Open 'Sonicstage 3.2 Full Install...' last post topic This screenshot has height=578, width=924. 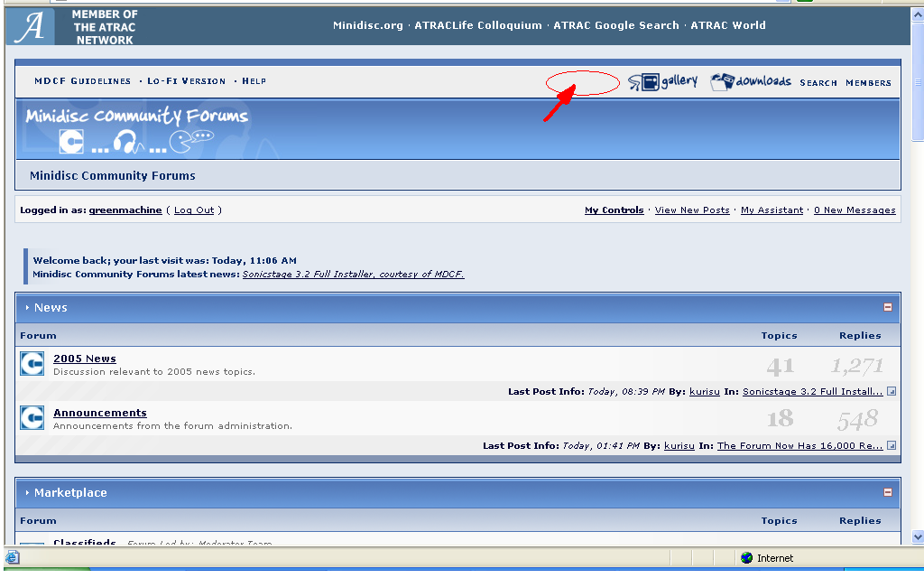pyautogui.click(x=813, y=392)
